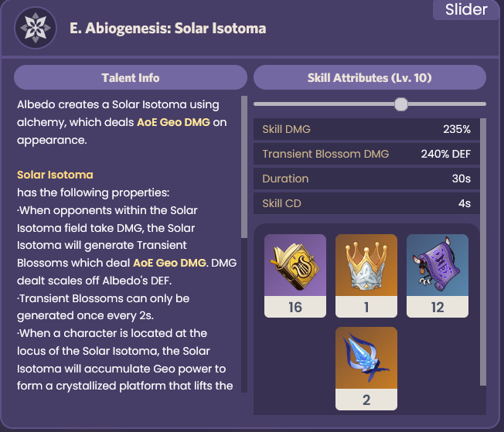Open the Talent Info header tab
Image resolution: width=504 pixels, height=432 pixels.
pyautogui.click(x=131, y=77)
